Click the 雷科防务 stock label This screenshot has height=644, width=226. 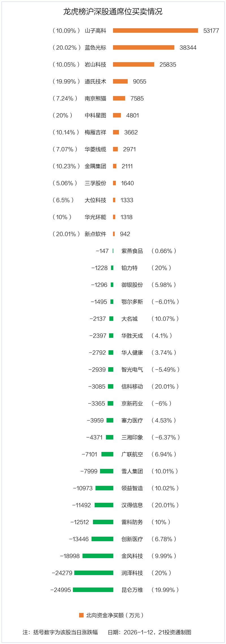[132, 522]
